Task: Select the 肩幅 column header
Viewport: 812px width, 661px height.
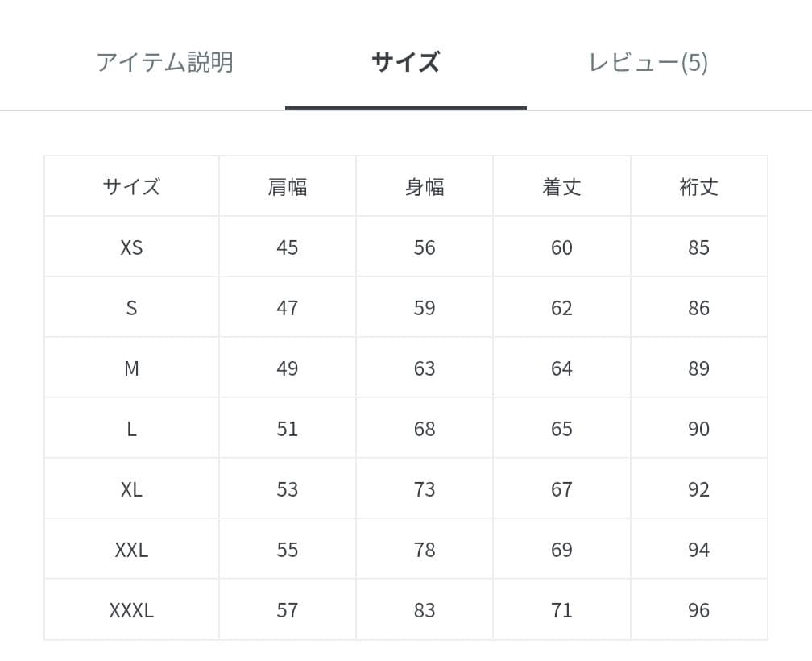Action: [286, 186]
